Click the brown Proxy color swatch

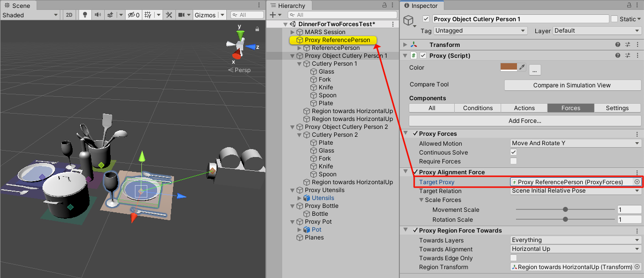click(508, 68)
